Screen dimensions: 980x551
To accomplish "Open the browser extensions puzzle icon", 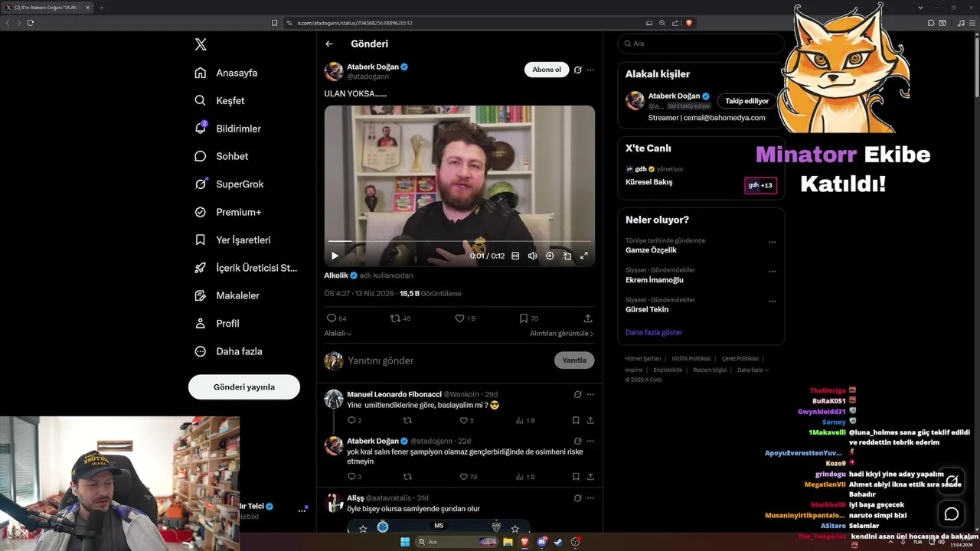I will click(931, 23).
